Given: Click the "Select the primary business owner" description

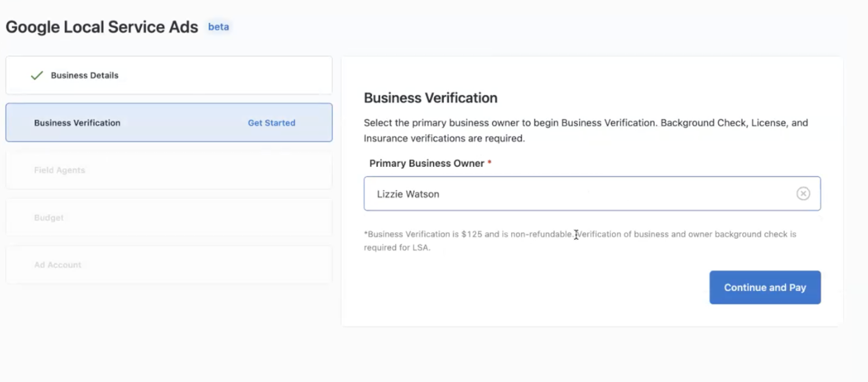Looking at the screenshot, I should pyautogui.click(x=586, y=131).
